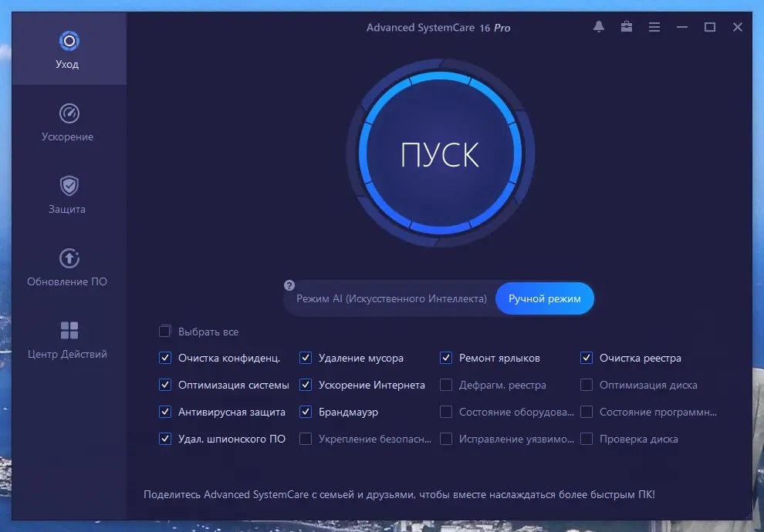The width and height of the screenshot is (764, 532).
Task: Disable the Брандмауэр checkbox
Action: pos(306,412)
